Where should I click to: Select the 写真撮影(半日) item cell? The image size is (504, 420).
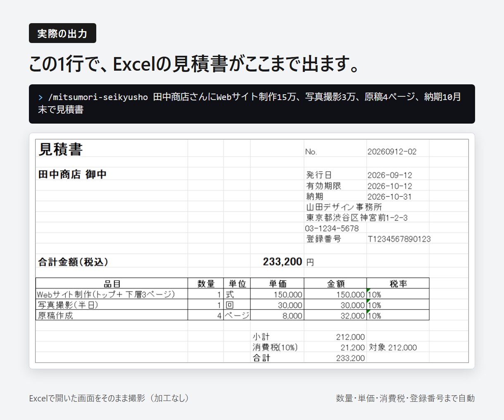(112, 305)
